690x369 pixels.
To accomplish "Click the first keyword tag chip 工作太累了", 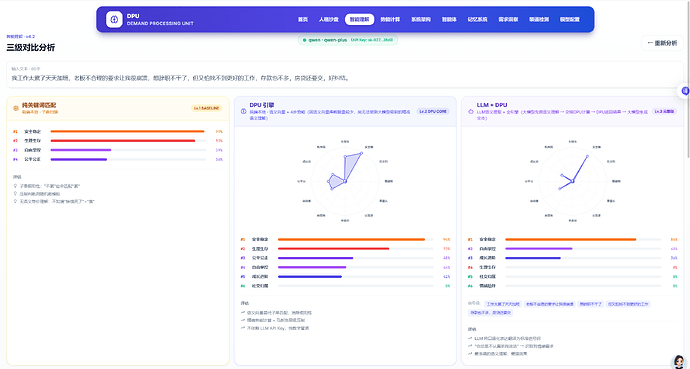I will tap(503, 304).
